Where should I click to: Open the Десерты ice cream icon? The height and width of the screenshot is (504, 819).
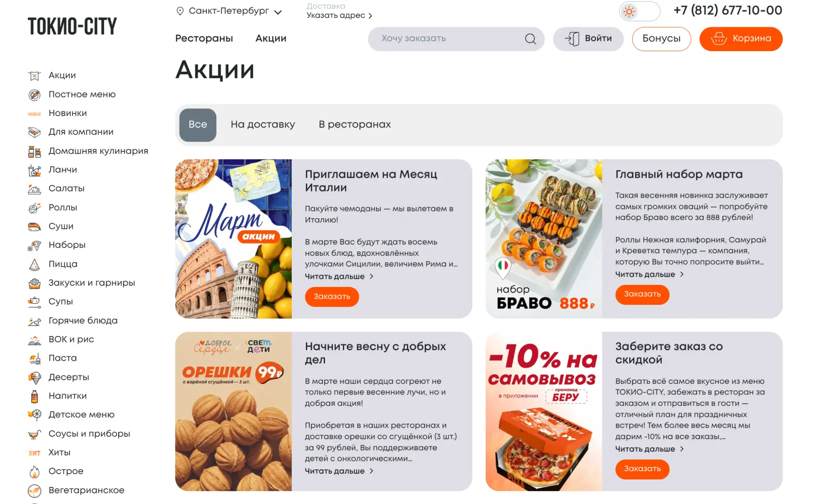35,377
